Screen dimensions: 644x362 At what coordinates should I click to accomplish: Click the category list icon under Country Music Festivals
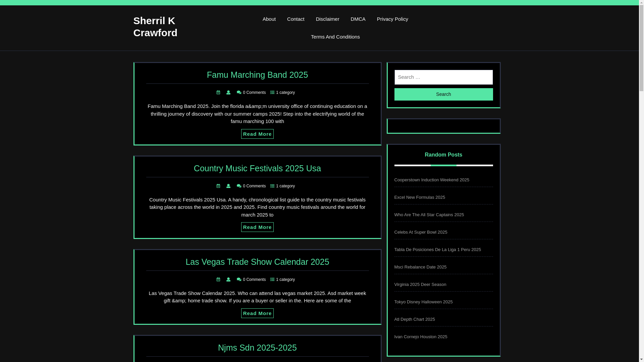tap(272, 186)
